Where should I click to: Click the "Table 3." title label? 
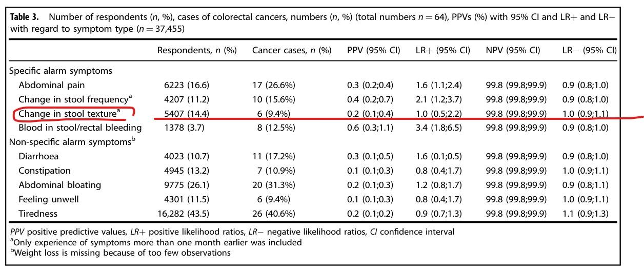tap(25, 17)
